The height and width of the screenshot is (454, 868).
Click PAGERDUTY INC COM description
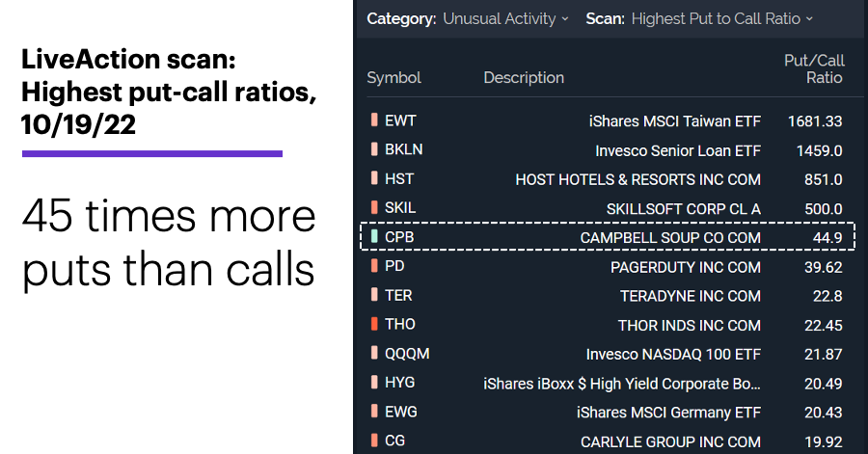click(686, 267)
